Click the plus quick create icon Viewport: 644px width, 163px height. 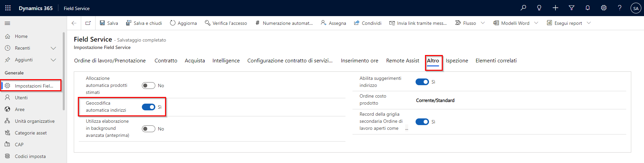coord(555,8)
